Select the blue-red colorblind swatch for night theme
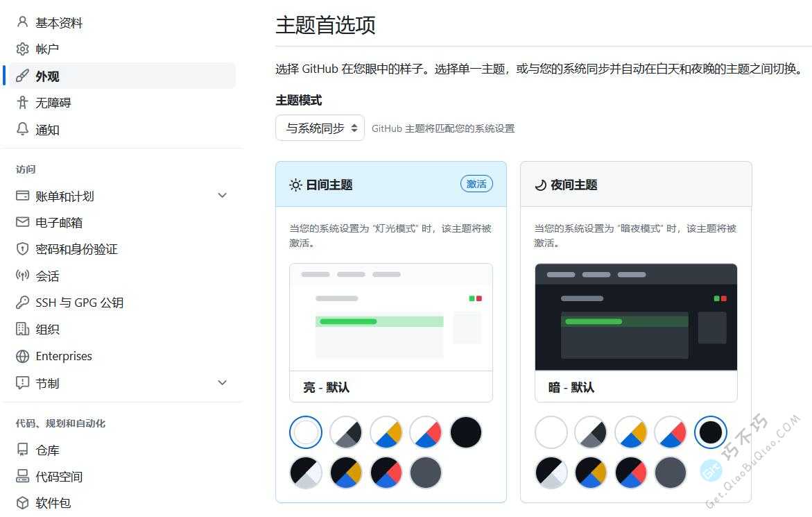The width and height of the screenshot is (812, 517). click(x=670, y=431)
